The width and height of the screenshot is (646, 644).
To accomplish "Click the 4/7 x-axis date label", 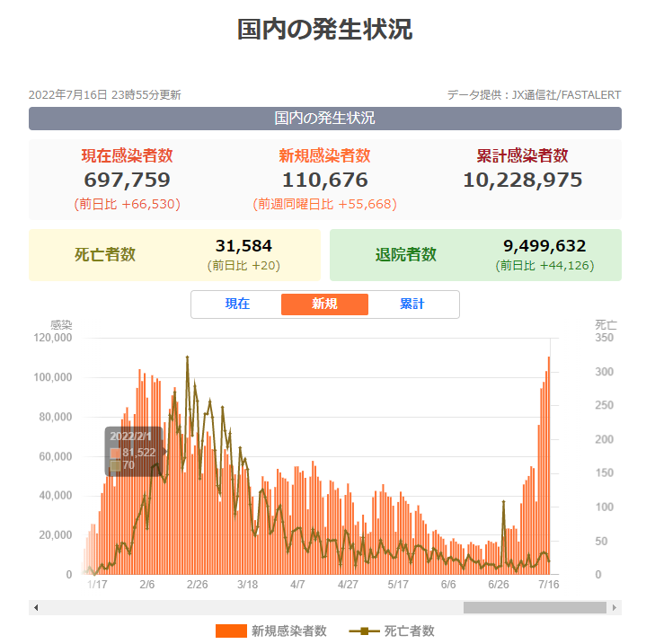I will click(x=297, y=585).
